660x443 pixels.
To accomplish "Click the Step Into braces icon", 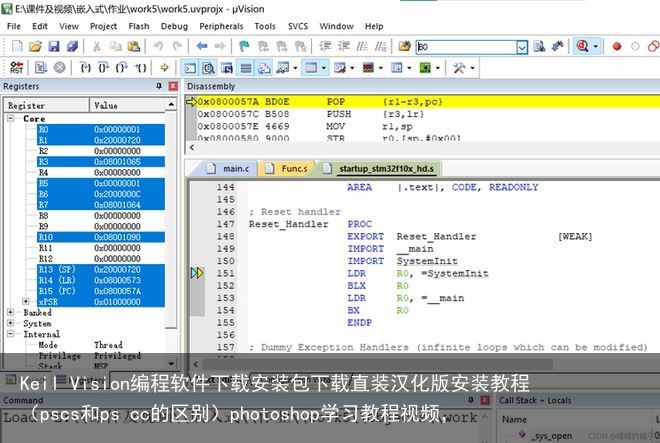I will click(x=85, y=67).
